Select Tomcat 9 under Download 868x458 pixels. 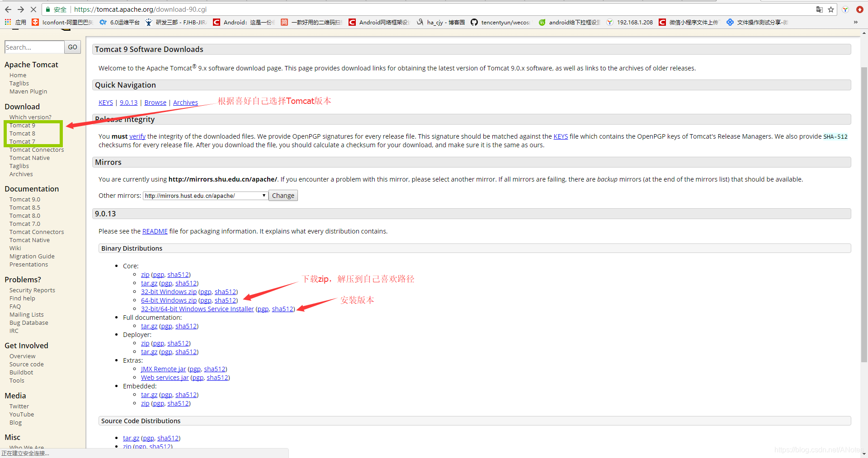(22, 126)
